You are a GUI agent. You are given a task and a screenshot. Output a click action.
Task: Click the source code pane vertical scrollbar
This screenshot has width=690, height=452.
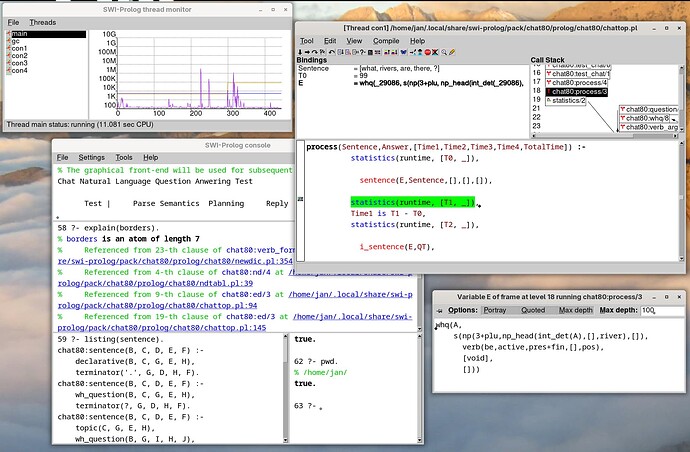click(682, 201)
